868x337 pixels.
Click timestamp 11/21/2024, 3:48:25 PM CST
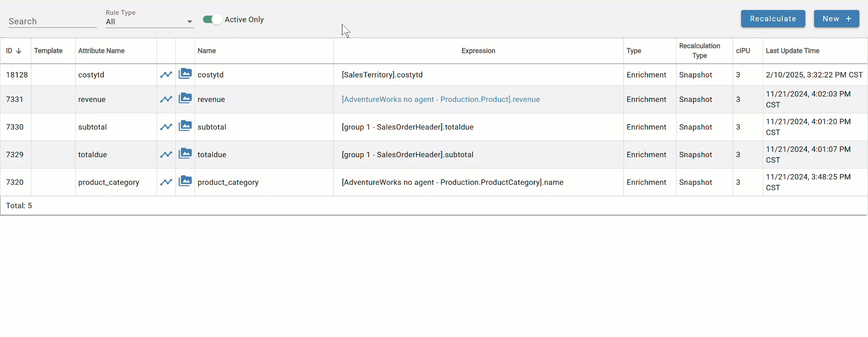pos(808,182)
